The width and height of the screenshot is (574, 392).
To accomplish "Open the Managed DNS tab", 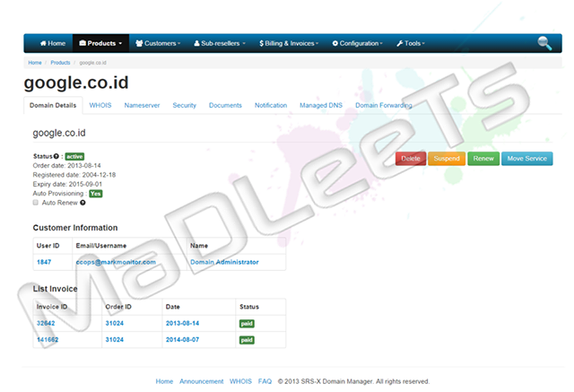I will click(x=321, y=106).
